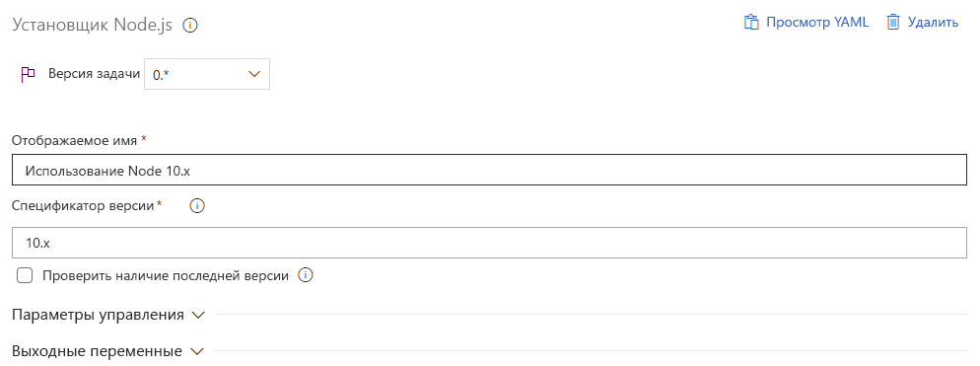The image size is (980, 366).
Task: Focus the Отображаемое имя text field
Action: pyautogui.click(x=489, y=170)
